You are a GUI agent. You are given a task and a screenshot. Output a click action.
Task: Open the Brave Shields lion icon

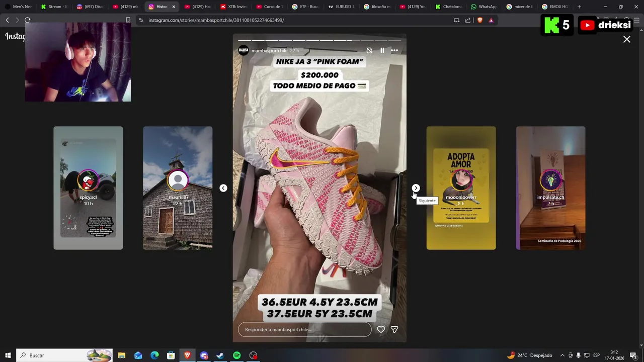(x=480, y=20)
